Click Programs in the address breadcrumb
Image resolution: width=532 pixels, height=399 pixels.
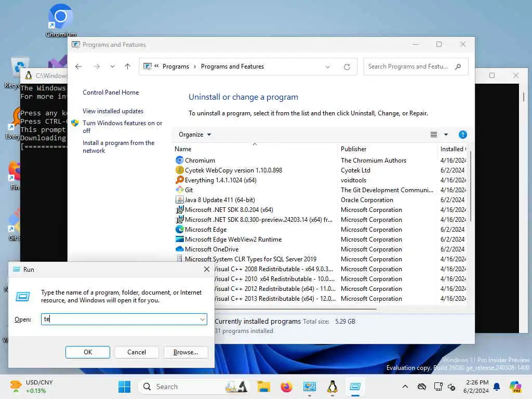click(176, 66)
